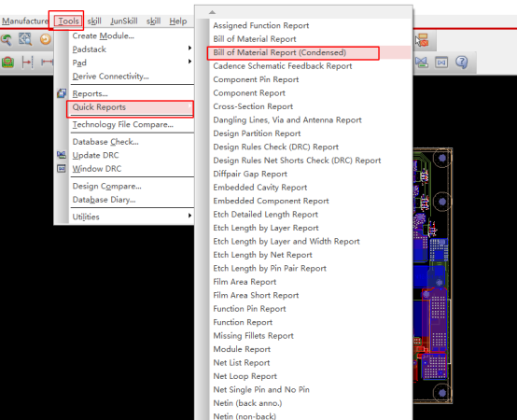Expand the Utilities submenu arrow
517x420 pixels.
[189, 216]
